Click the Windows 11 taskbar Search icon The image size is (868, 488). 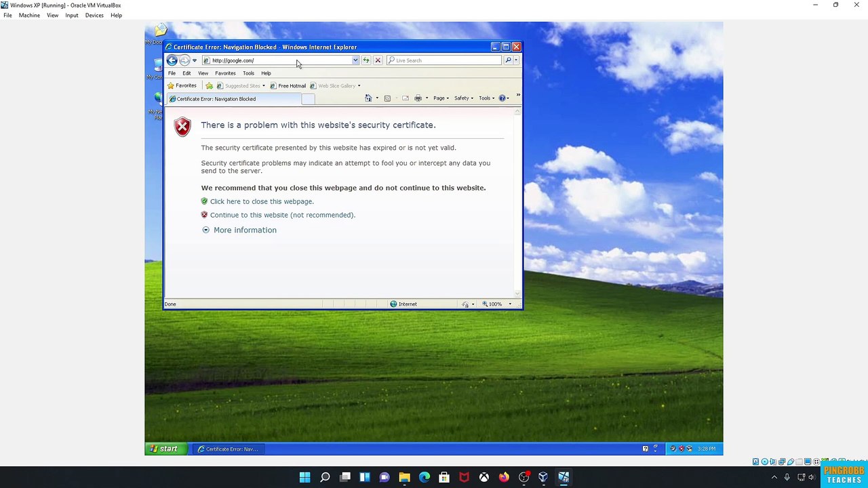tap(325, 477)
